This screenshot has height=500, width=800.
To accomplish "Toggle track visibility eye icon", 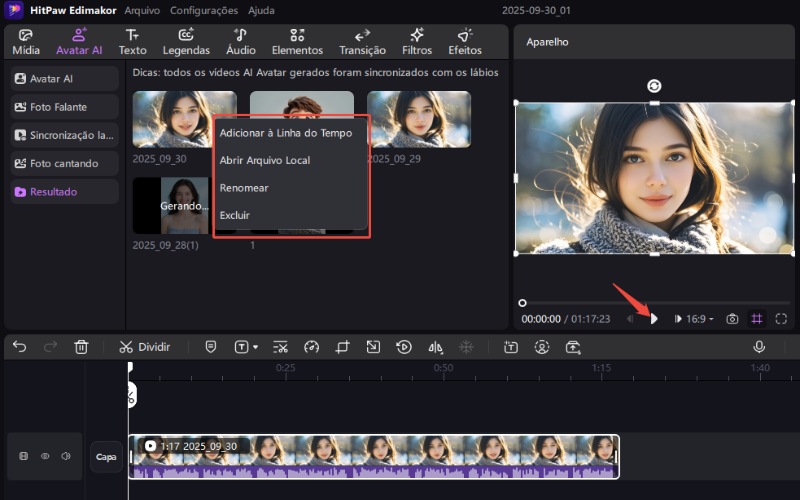I will [45, 456].
